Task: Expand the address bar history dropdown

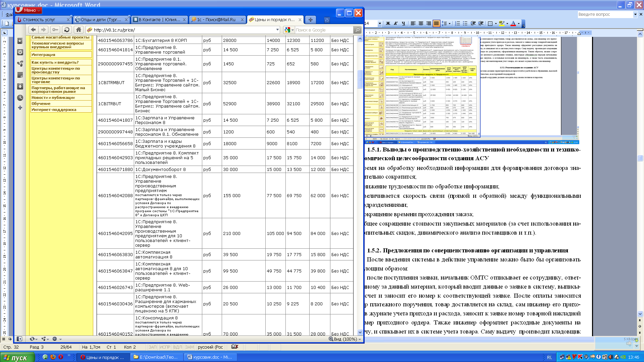Action: [277, 30]
